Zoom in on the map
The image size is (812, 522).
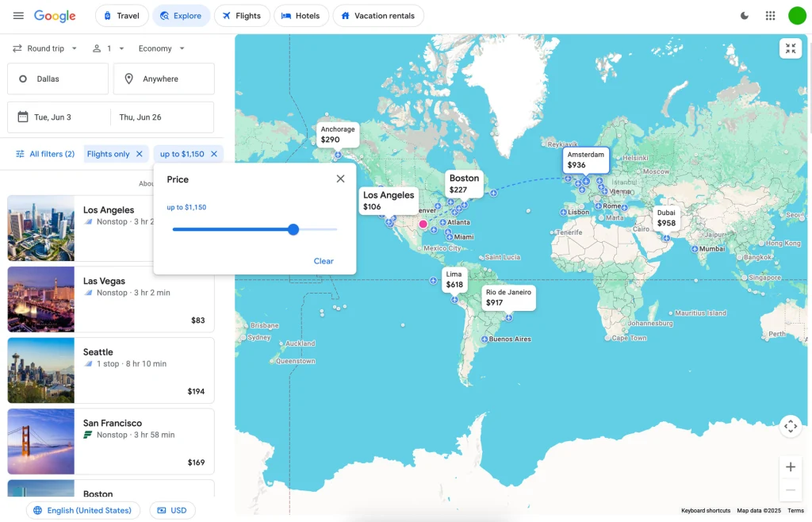[790, 466]
